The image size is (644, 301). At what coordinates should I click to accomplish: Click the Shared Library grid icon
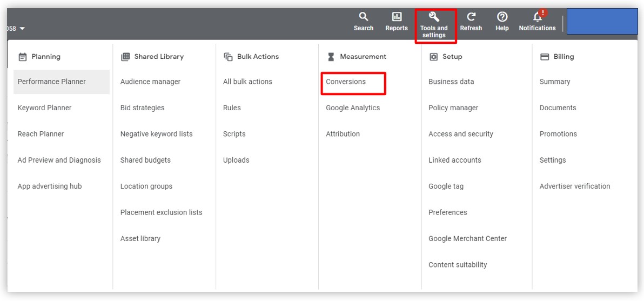tap(125, 57)
